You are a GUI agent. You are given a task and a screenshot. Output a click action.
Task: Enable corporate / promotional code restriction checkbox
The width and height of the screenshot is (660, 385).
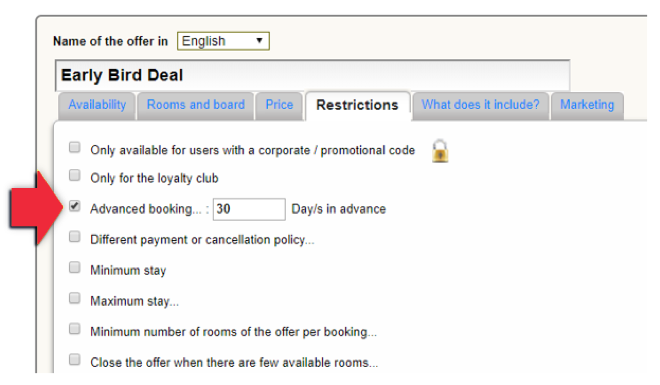point(75,147)
